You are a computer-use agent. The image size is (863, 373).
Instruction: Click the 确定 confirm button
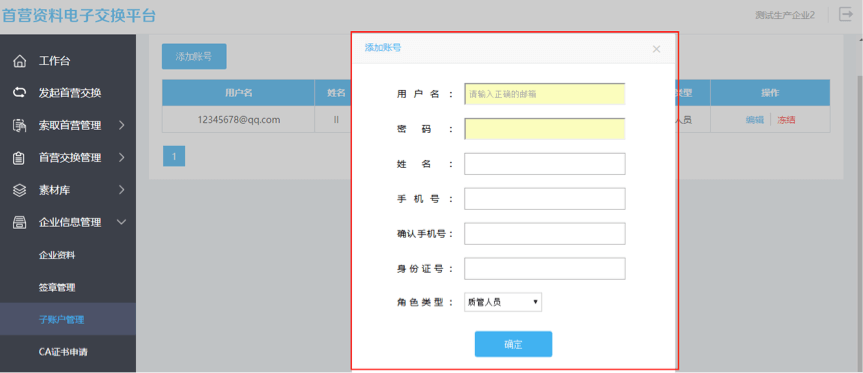514,344
